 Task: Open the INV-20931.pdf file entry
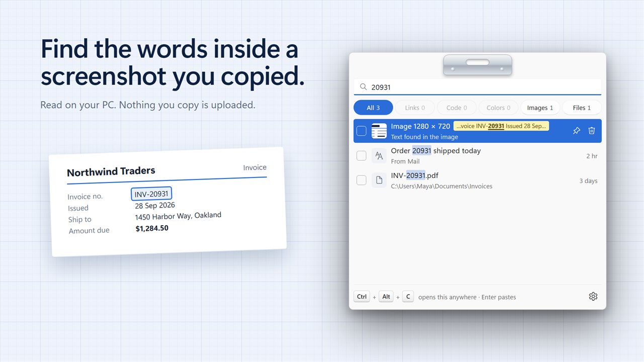click(477, 180)
